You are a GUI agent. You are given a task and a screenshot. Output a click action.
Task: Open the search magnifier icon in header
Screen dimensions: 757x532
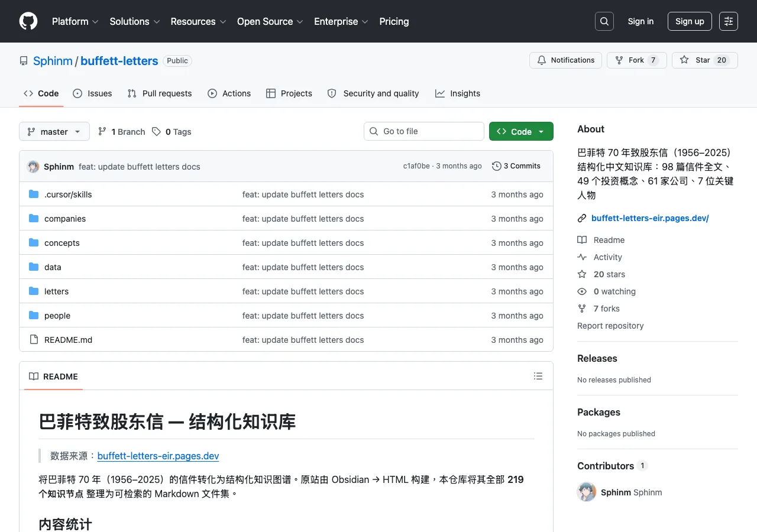(x=604, y=21)
